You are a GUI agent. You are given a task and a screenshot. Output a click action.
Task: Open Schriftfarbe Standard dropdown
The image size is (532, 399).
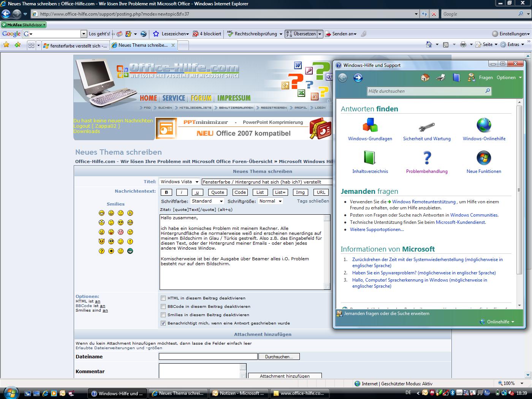[x=207, y=201]
